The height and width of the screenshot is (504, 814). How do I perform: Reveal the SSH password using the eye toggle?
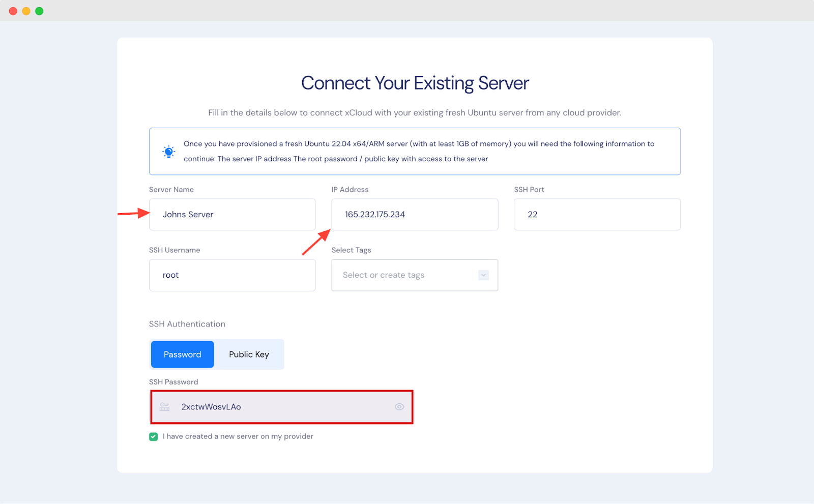tap(399, 406)
